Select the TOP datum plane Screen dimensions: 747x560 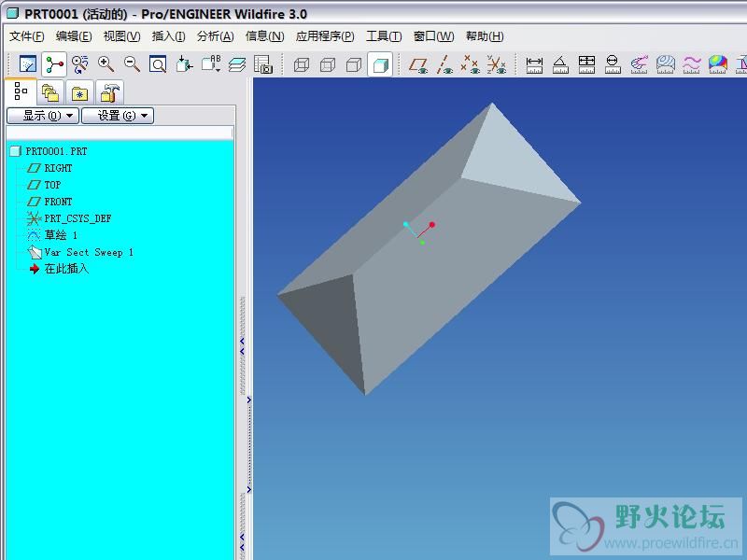[x=52, y=185]
